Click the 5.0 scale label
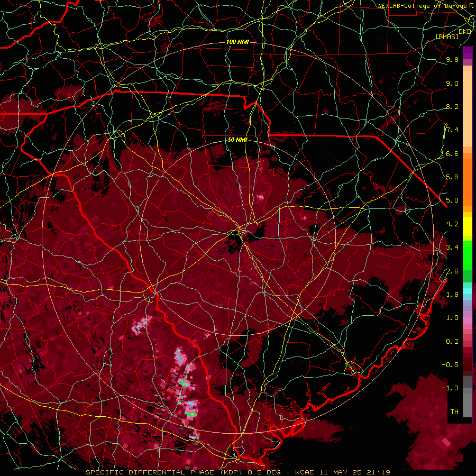The height and width of the screenshot is (476, 476). coord(452,200)
